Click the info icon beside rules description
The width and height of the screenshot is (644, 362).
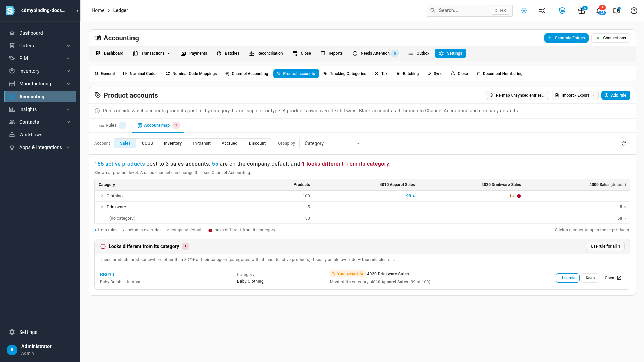(97, 111)
